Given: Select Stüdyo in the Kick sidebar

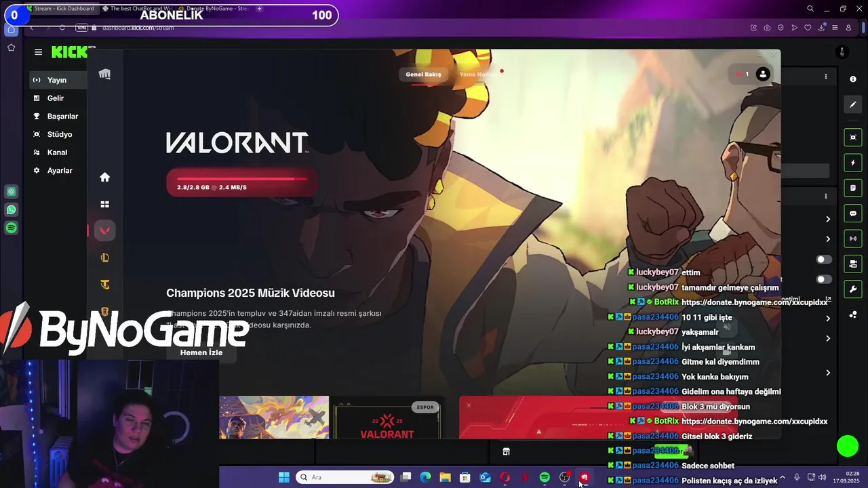Looking at the screenshot, I should pos(60,134).
